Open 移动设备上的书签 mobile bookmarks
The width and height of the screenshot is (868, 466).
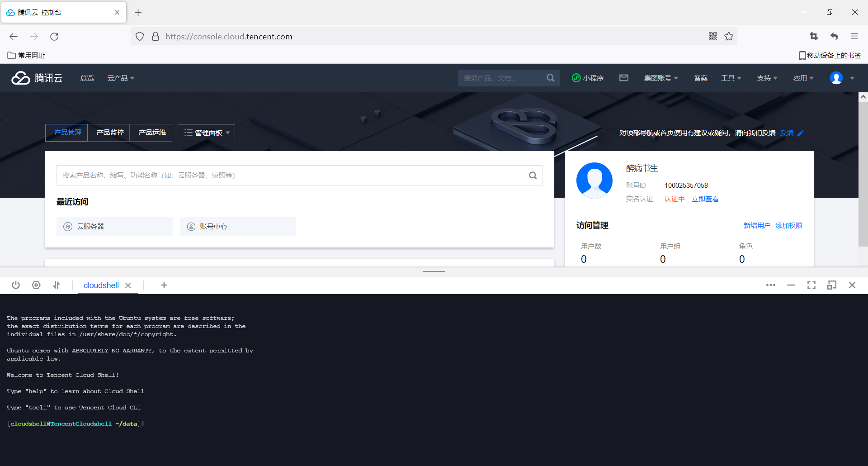click(x=830, y=56)
